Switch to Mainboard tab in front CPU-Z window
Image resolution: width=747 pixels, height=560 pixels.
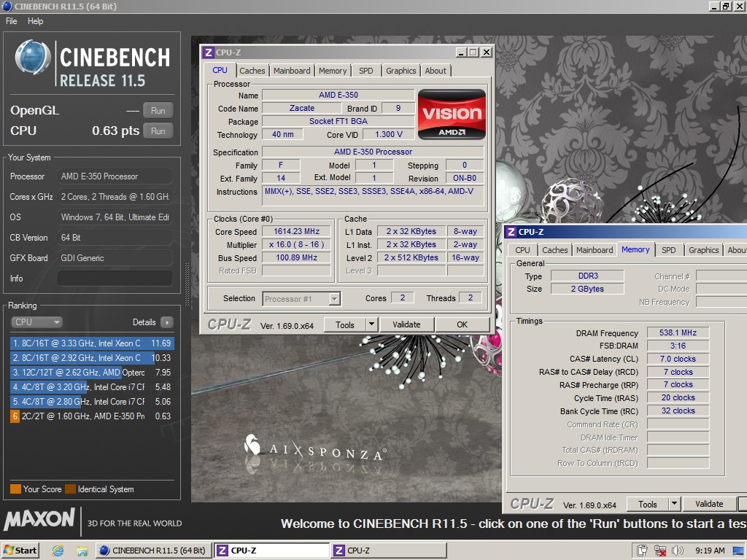tap(292, 71)
